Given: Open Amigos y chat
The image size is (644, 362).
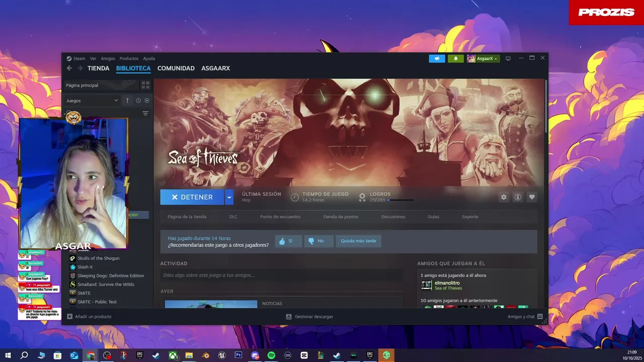Looking at the screenshot, I should tap(525, 317).
